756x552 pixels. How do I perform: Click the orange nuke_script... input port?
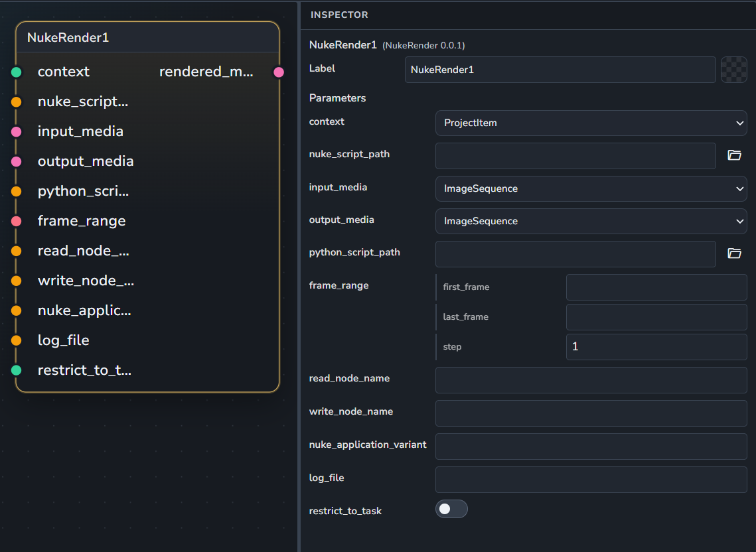17,102
